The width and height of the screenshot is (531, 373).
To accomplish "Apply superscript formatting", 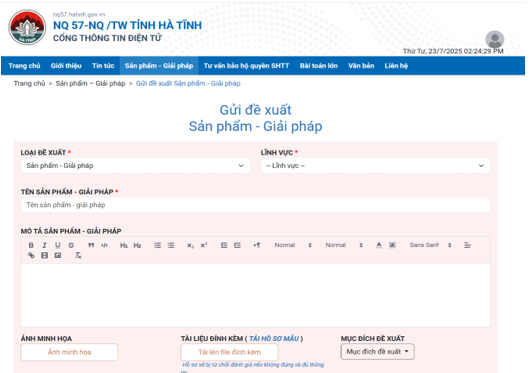I will (x=204, y=245).
